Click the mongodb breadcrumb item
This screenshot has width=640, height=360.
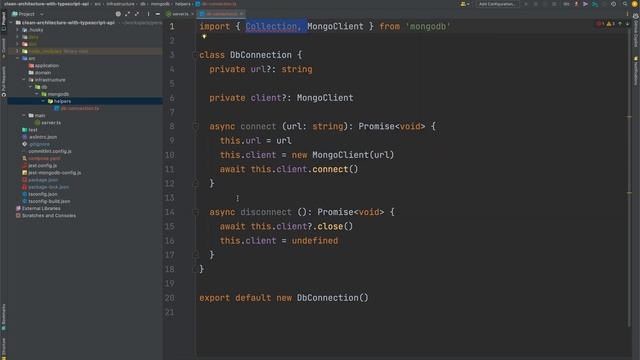click(x=160, y=4)
